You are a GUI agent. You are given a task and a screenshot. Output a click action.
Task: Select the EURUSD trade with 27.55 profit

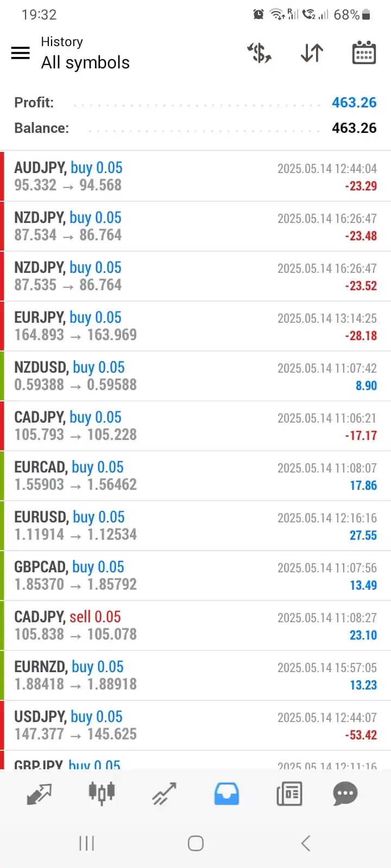coord(195,526)
